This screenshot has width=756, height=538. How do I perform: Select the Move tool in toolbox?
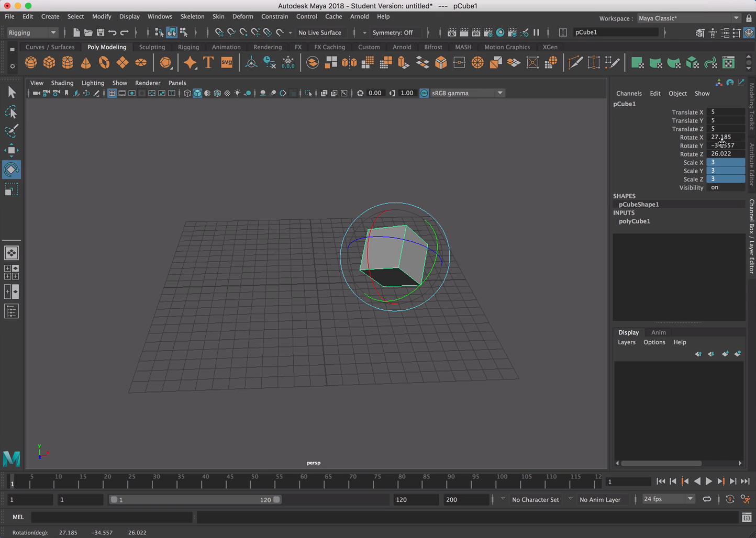pyautogui.click(x=11, y=150)
